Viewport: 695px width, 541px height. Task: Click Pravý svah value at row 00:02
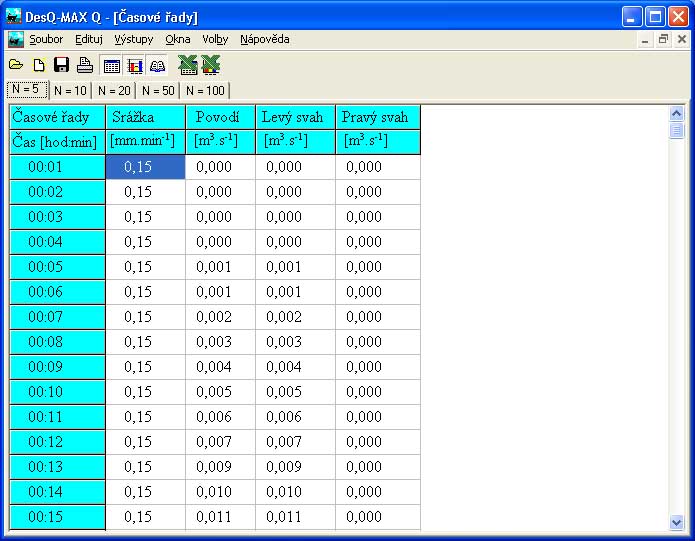click(378, 192)
